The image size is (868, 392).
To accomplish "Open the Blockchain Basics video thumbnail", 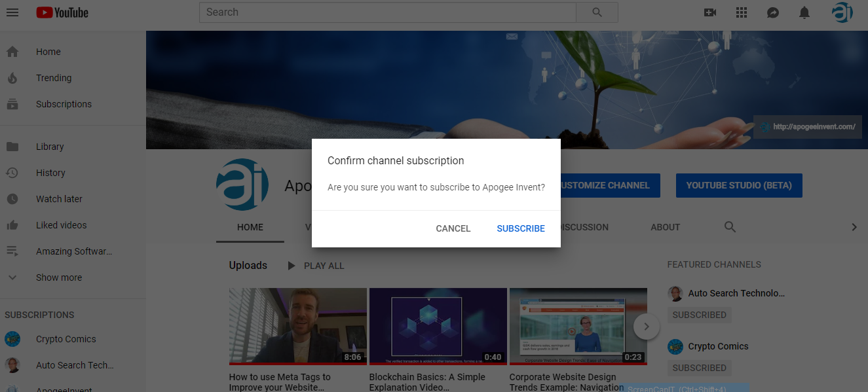I will tap(438, 326).
